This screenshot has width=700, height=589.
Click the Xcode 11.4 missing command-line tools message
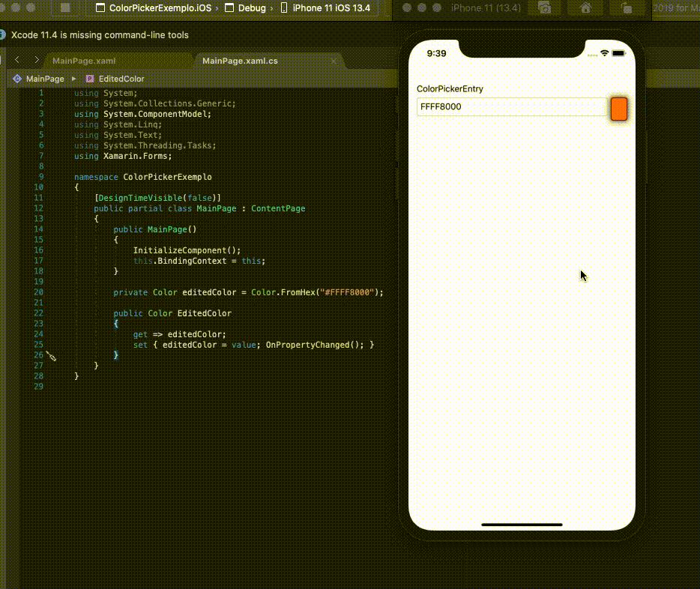pyautogui.click(x=100, y=34)
